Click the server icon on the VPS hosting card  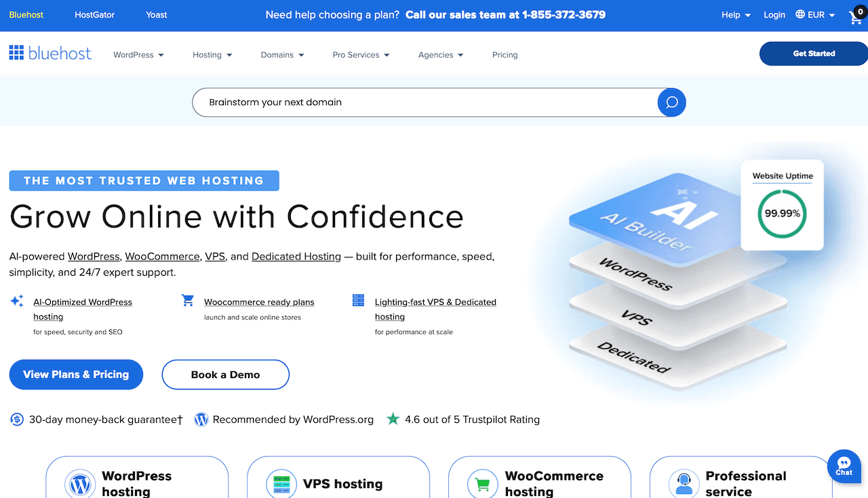click(281, 482)
